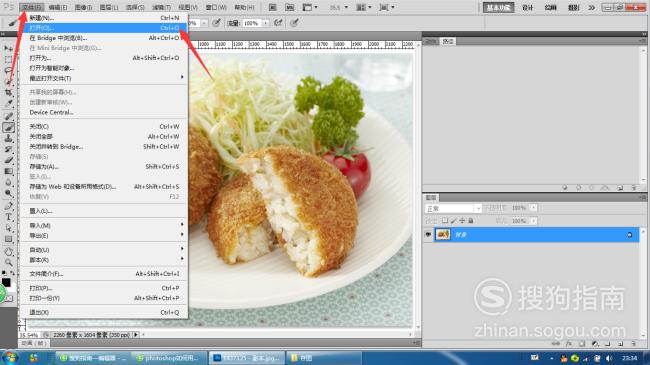Switch to Essentials (基本功能) workspace
The height and width of the screenshot is (365, 650).
pos(498,7)
